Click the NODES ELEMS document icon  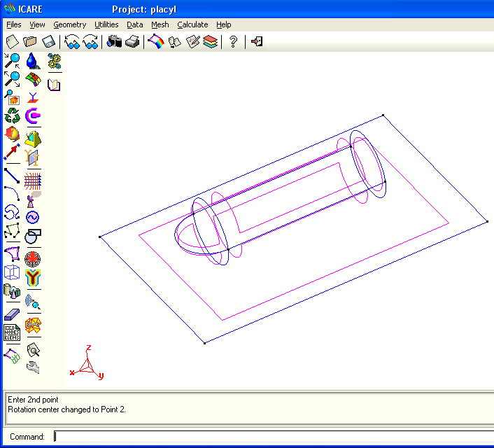pos(12,332)
